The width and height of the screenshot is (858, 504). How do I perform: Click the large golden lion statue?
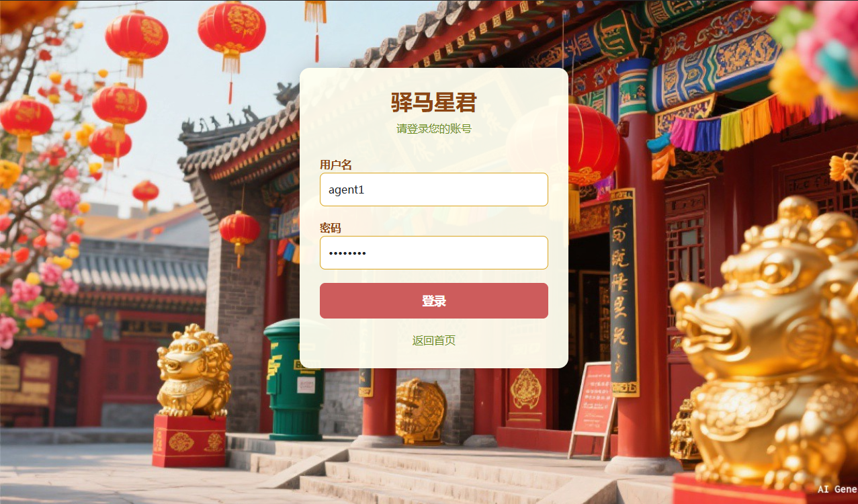(x=766, y=343)
